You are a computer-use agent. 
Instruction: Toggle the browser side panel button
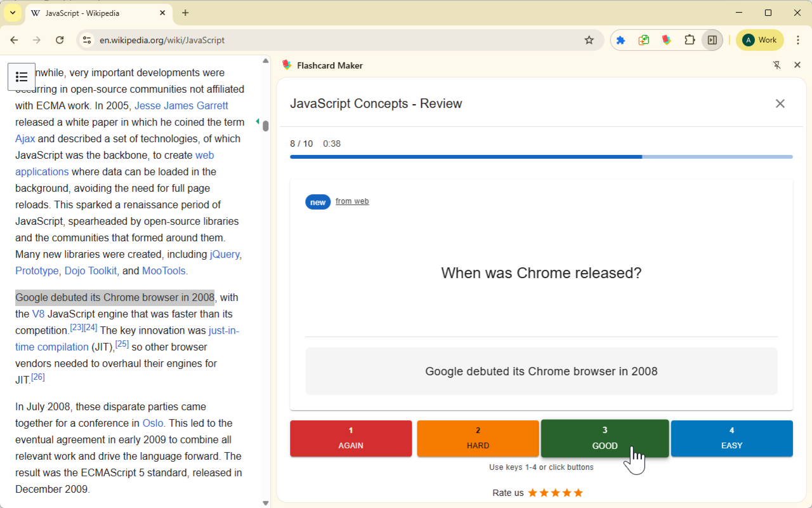(712, 40)
